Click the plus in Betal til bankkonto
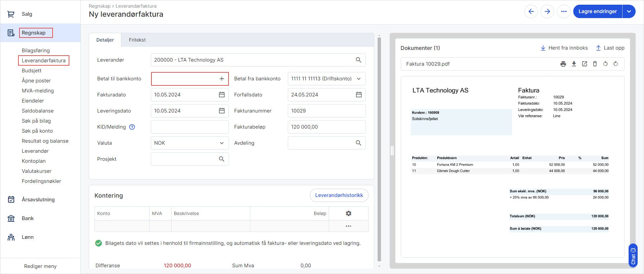The image size is (644, 274). pyautogui.click(x=221, y=79)
